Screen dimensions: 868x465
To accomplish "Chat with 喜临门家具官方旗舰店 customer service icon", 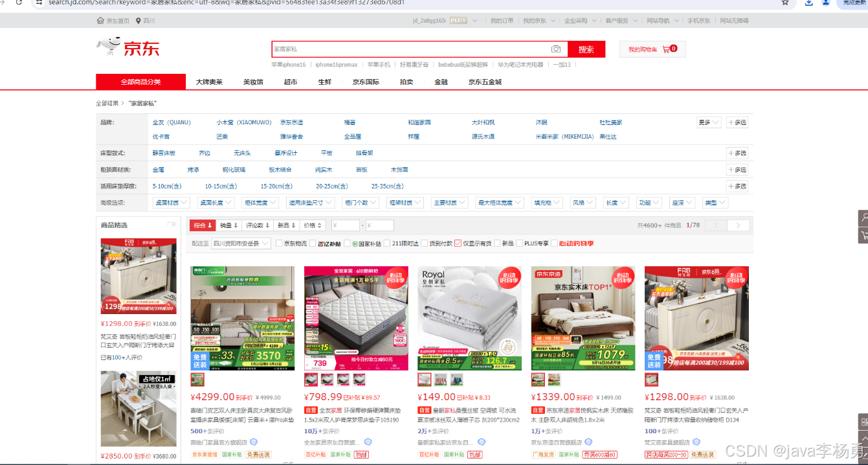I will (x=254, y=442).
